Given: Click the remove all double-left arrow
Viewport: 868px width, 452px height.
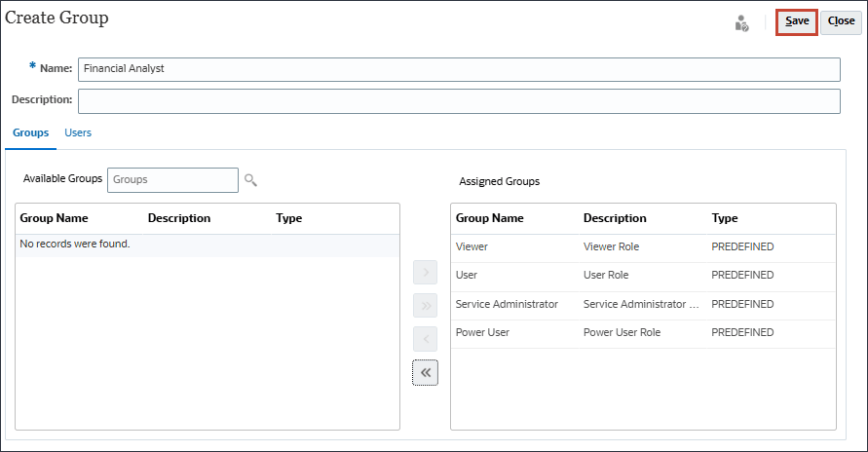Looking at the screenshot, I should coord(426,373).
